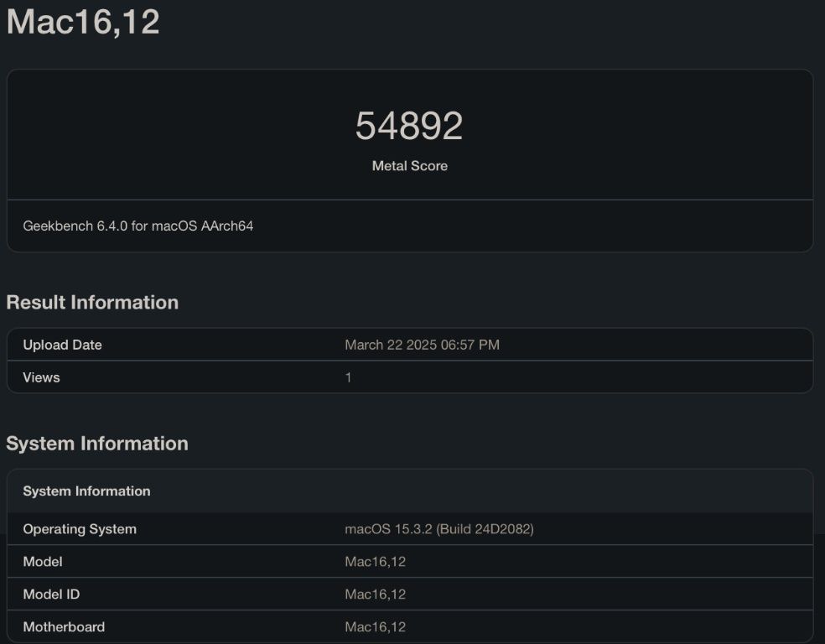Viewport: 825px width, 644px height.
Task: Click the Motherboard label
Action: click(x=64, y=626)
